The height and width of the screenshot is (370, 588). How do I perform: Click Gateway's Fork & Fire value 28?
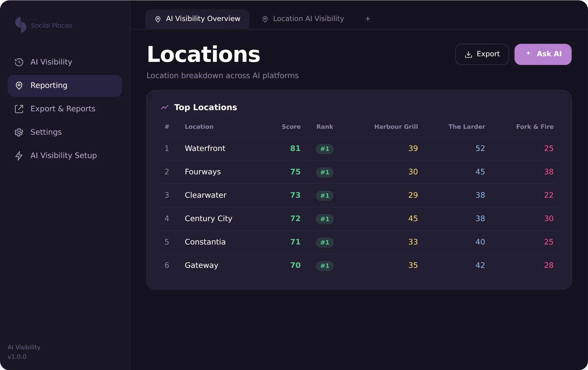pyautogui.click(x=549, y=266)
